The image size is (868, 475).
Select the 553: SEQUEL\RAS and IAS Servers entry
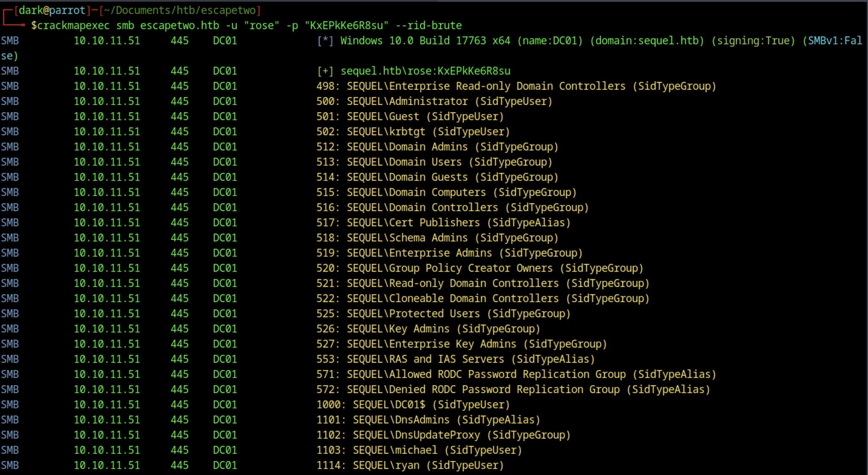456,359
